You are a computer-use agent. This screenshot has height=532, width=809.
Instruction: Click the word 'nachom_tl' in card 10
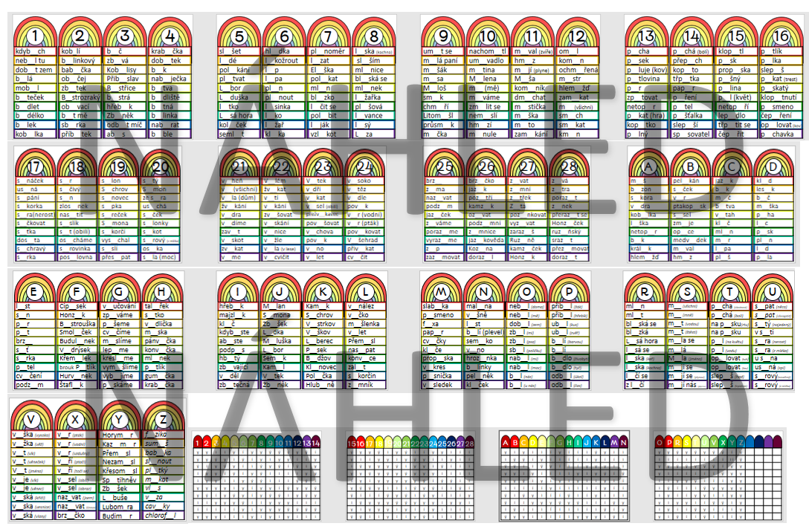tap(488, 51)
